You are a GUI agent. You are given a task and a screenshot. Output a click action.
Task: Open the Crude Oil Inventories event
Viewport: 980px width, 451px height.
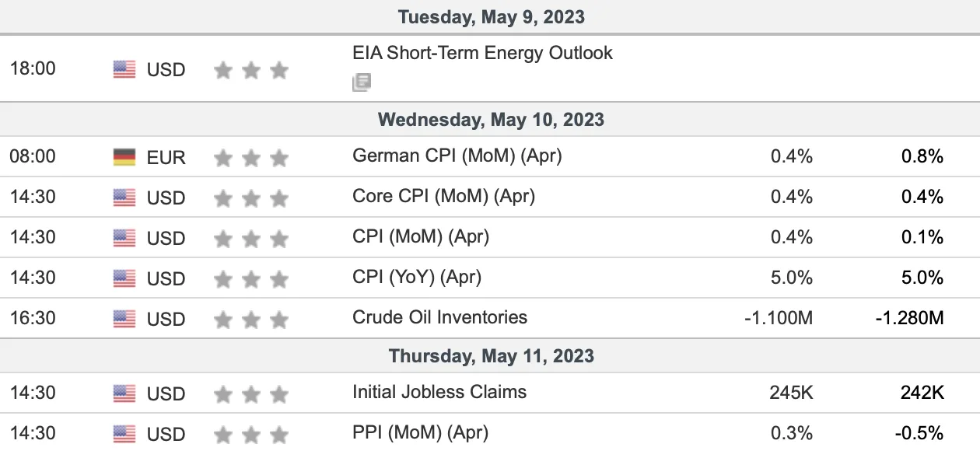click(440, 317)
